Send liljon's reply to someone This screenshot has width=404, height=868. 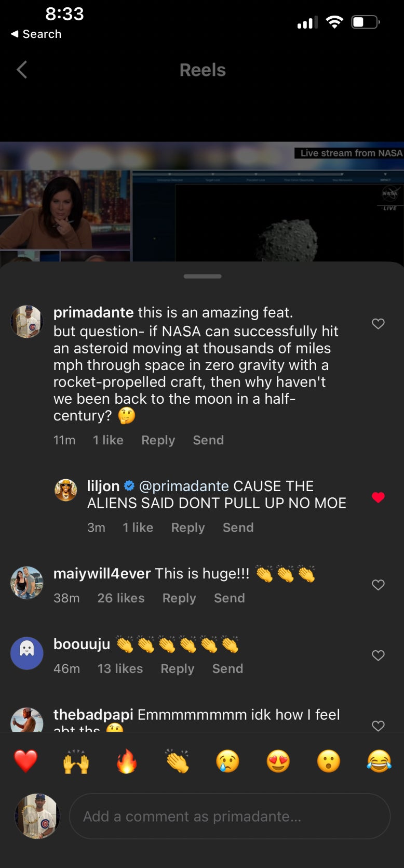238,528
